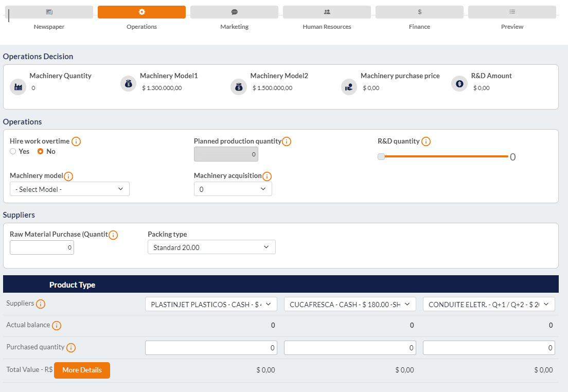
Task: Click the Purchased quantity info icon
Action: coord(71,348)
